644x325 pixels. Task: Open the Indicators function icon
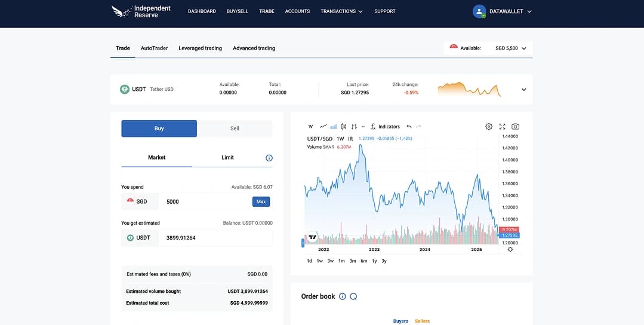(x=373, y=127)
